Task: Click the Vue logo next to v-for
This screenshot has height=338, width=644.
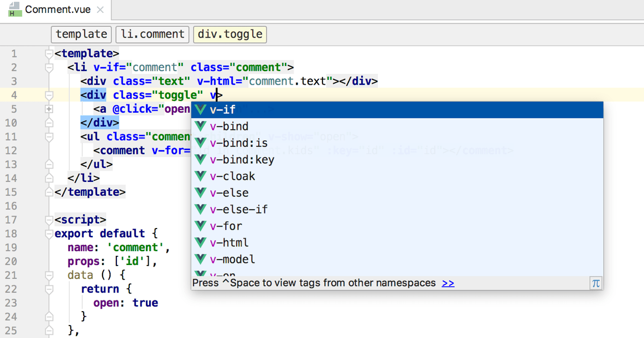Action: (200, 226)
